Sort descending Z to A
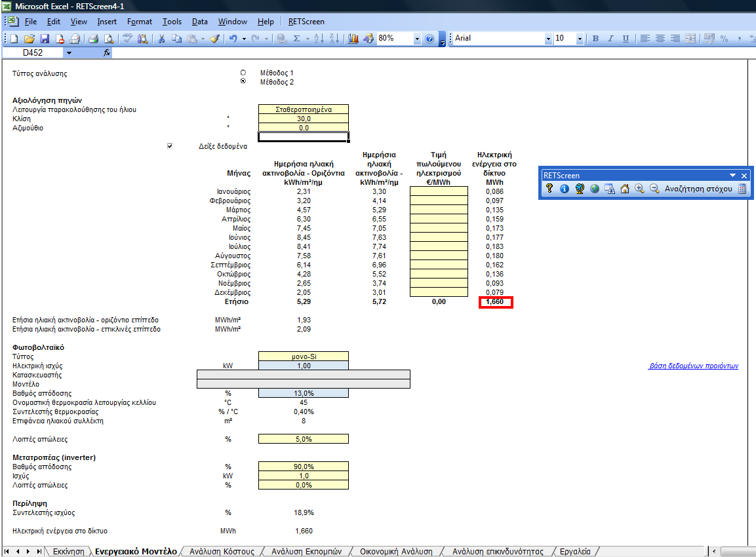Image resolution: width=756 pixels, height=557 pixels. click(x=334, y=39)
